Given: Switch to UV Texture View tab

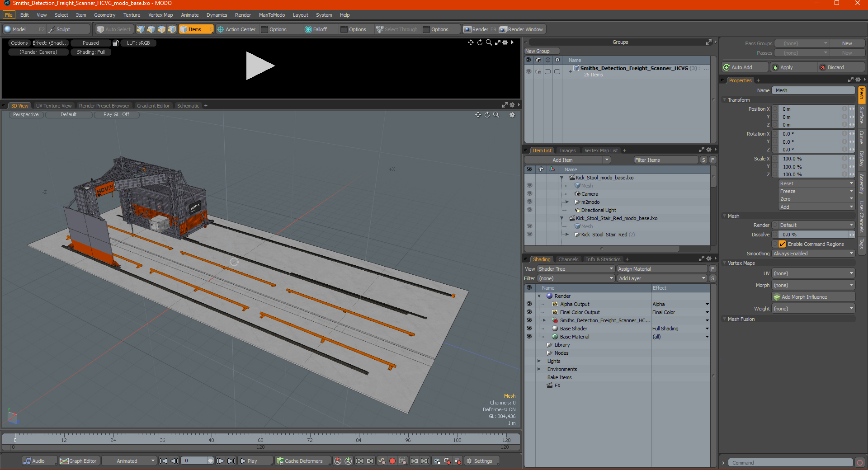Looking at the screenshot, I should click(x=54, y=106).
